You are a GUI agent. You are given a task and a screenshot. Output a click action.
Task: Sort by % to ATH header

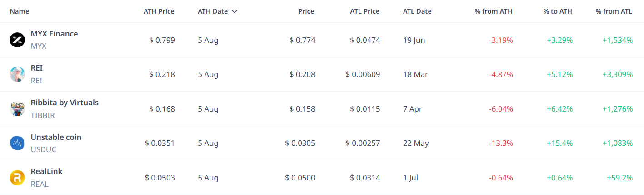(x=558, y=11)
